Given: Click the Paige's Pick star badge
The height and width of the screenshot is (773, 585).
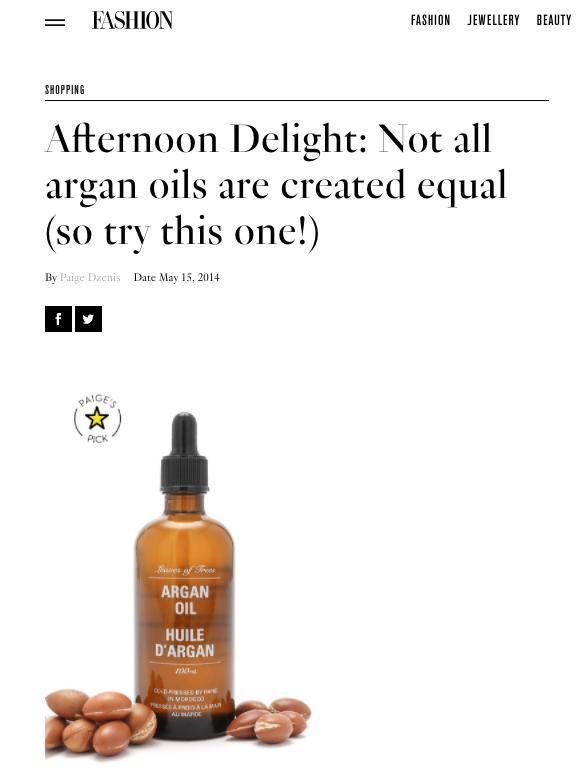Looking at the screenshot, I should [97, 419].
